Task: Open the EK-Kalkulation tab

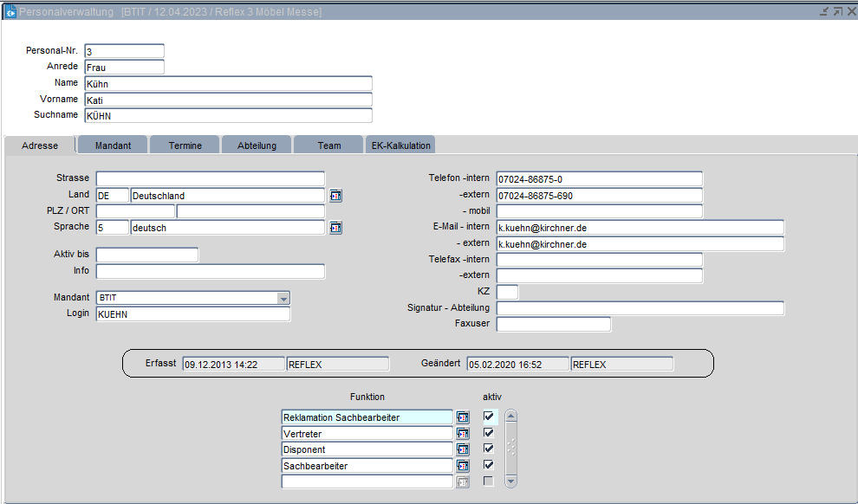Action: click(400, 145)
